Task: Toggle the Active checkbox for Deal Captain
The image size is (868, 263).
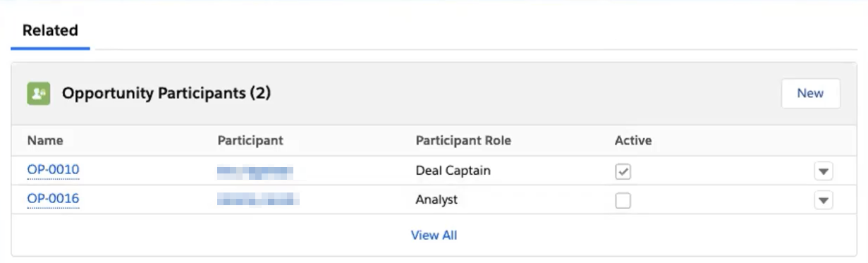Action: coord(623,171)
